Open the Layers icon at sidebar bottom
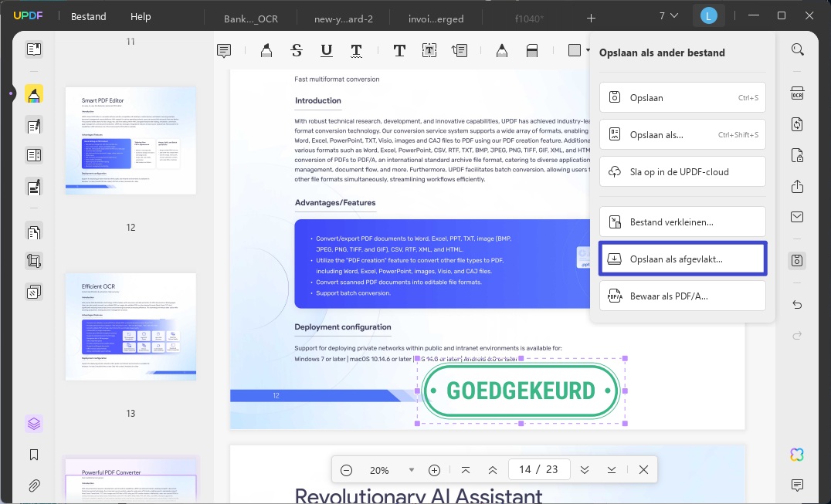Viewport: 831px width, 504px height. tap(34, 424)
